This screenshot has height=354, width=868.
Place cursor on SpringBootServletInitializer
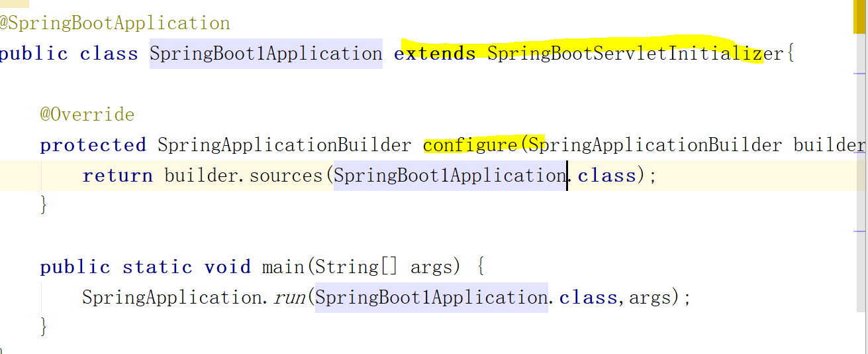[x=636, y=54]
